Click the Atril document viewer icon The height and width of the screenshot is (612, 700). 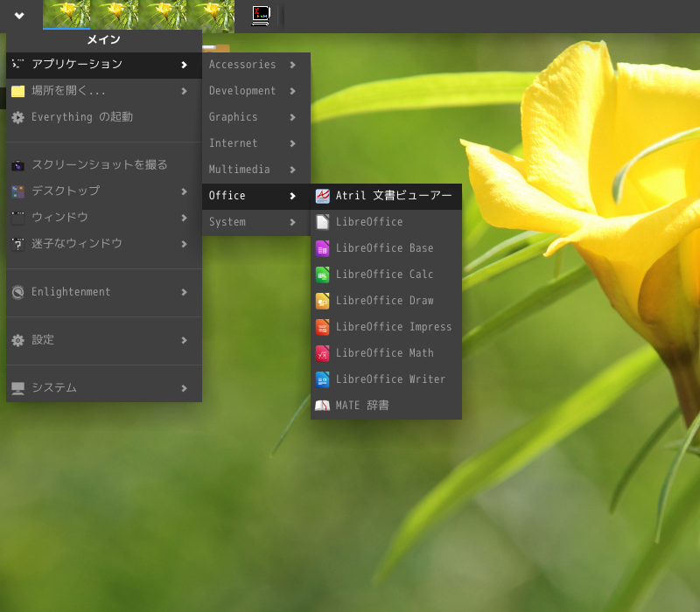pyautogui.click(x=322, y=196)
